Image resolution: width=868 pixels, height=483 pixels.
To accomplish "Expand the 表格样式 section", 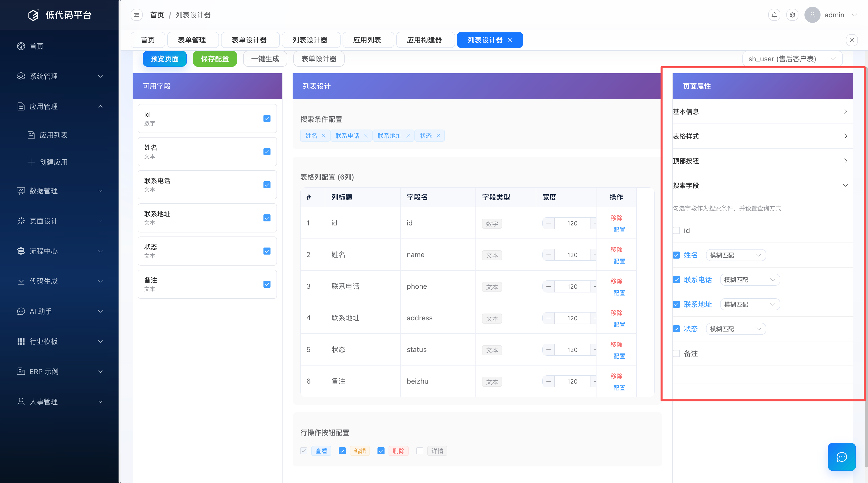I will pyautogui.click(x=763, y=136).
